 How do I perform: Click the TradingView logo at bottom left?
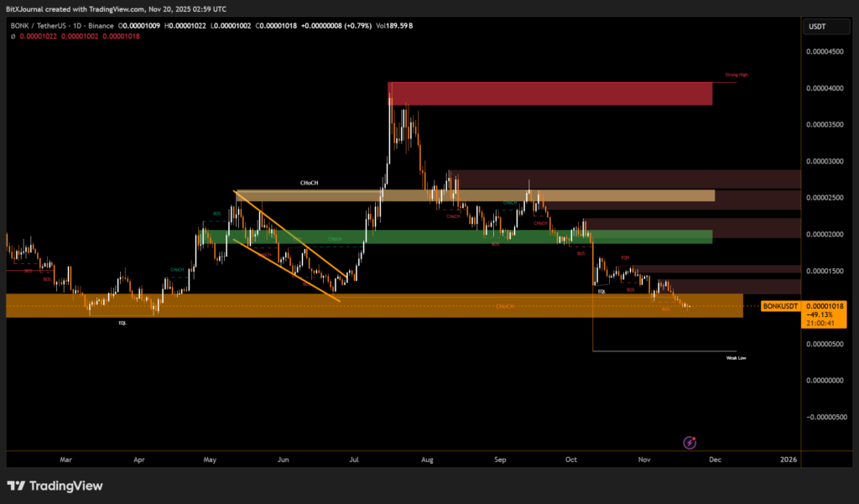tap(55, 486)
